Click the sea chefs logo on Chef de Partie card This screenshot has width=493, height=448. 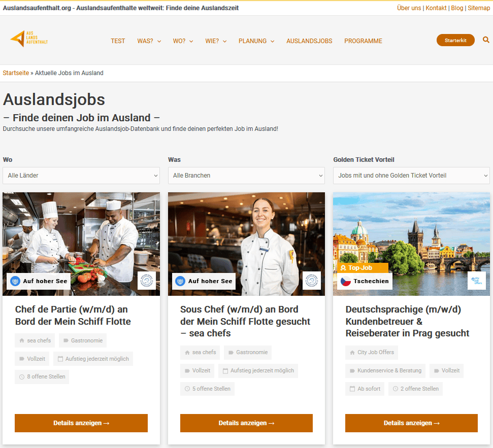tap(147, 281)
